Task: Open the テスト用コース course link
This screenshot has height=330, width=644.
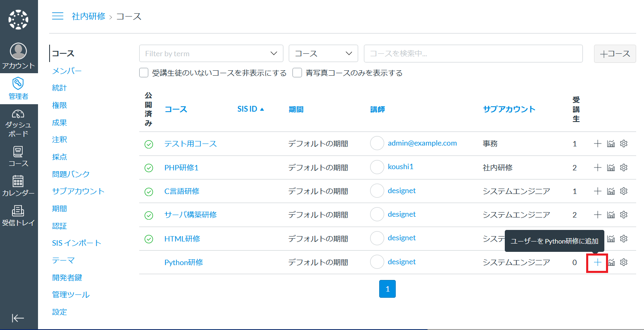Action: coord(190,143)
